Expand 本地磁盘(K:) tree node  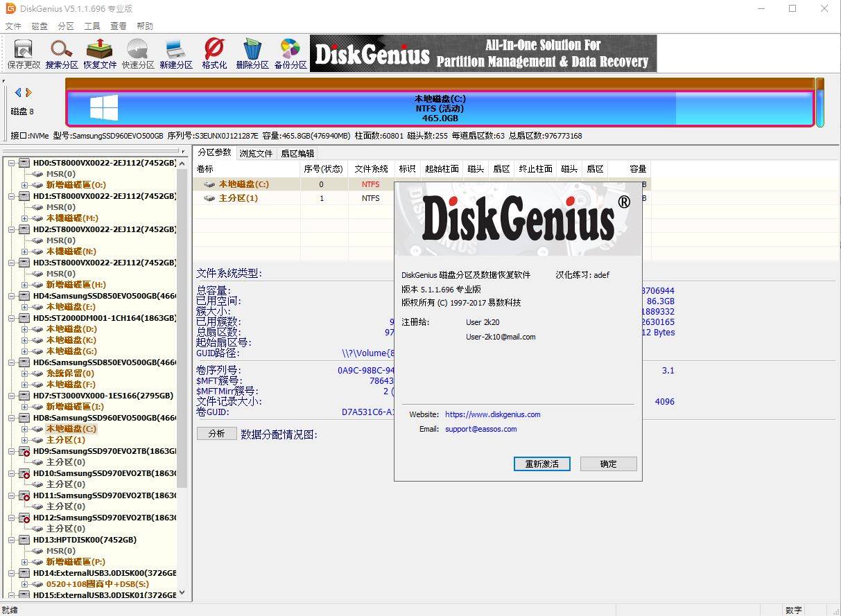(25, 340)
